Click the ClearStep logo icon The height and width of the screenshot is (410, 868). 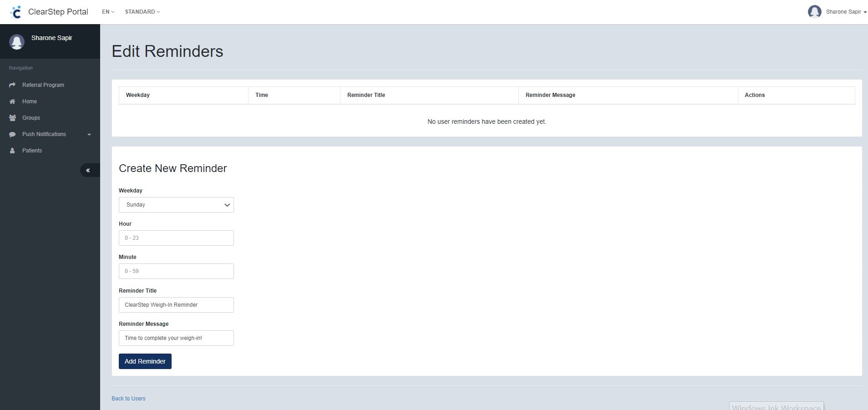coord(16,12)
